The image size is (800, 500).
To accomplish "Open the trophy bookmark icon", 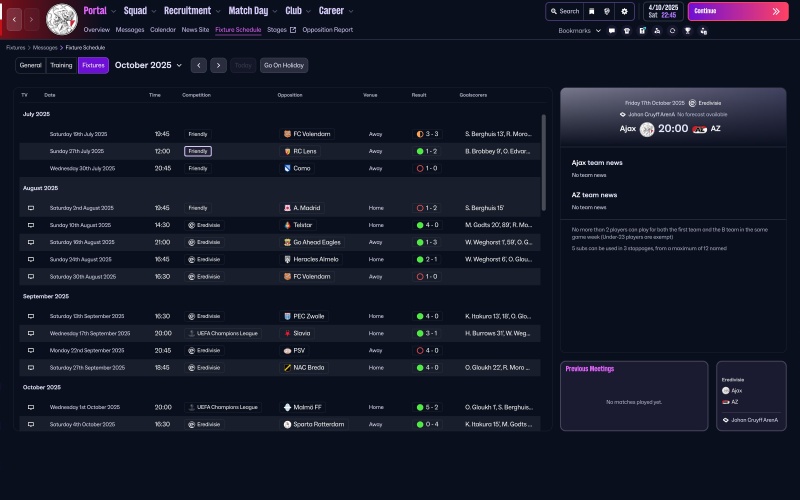I will (x=688, y=31).
